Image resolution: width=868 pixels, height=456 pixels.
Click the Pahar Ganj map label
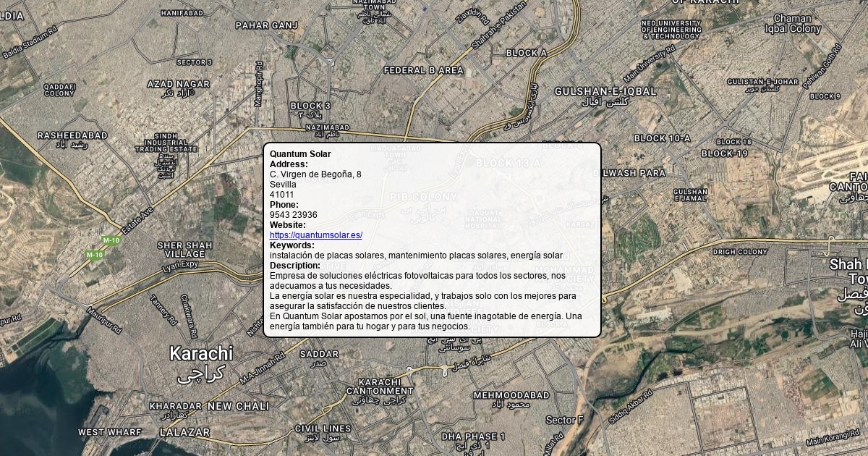266,25
